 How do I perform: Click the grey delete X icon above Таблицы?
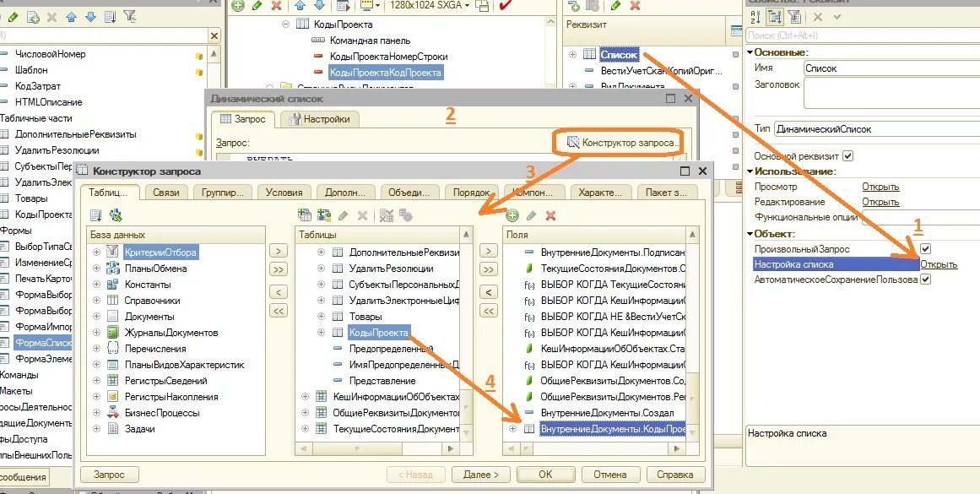pos(362,215)
